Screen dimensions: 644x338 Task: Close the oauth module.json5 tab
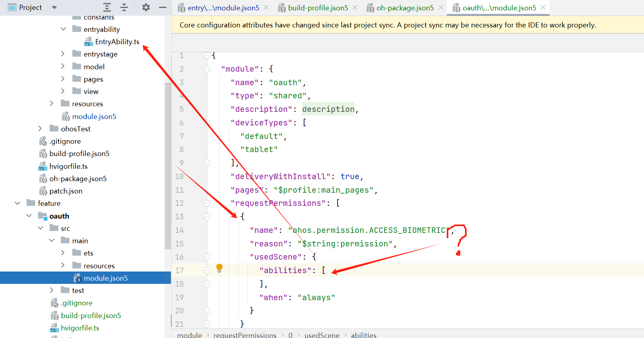click(x=543, y=8)
